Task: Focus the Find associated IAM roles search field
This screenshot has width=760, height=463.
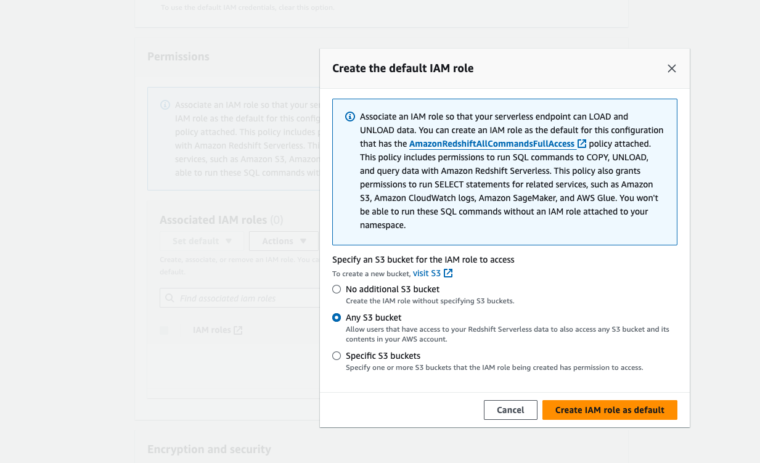Action: [240, 298]
